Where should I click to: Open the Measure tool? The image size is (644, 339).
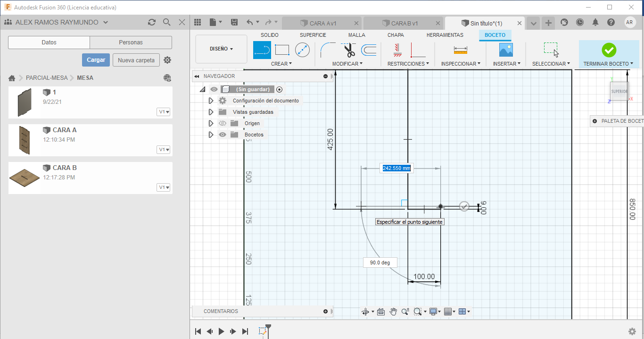point(460,50)
